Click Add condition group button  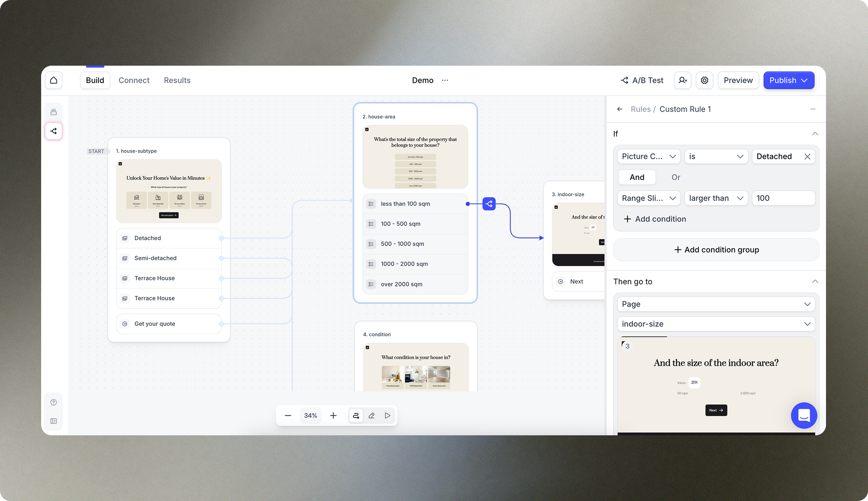[716, 250]
